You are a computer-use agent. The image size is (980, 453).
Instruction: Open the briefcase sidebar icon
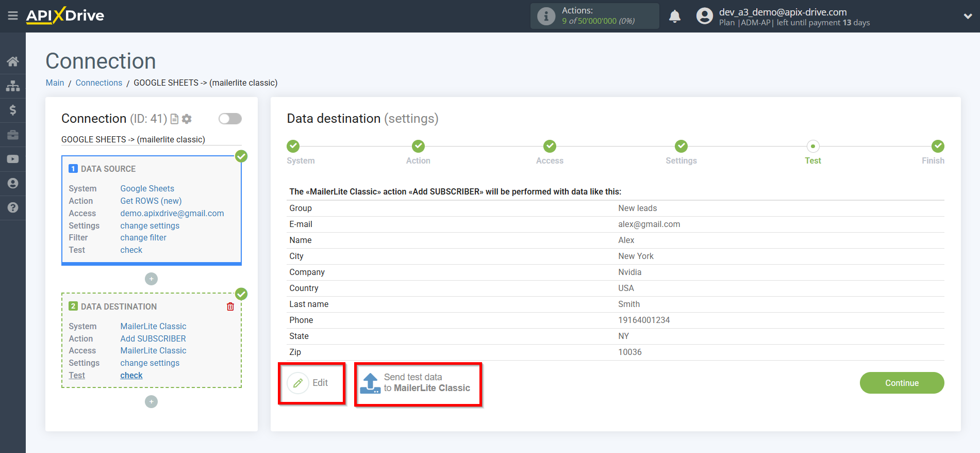[x=13, y=135]
